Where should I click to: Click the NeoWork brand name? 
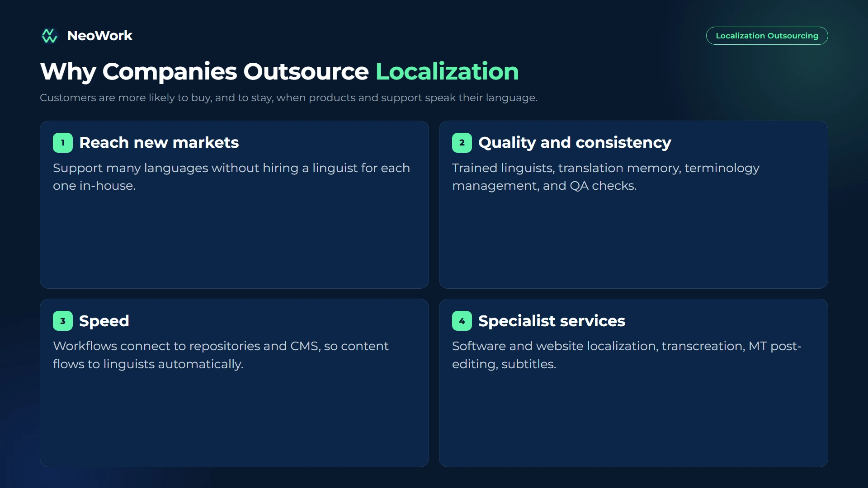tap(99, 36)
